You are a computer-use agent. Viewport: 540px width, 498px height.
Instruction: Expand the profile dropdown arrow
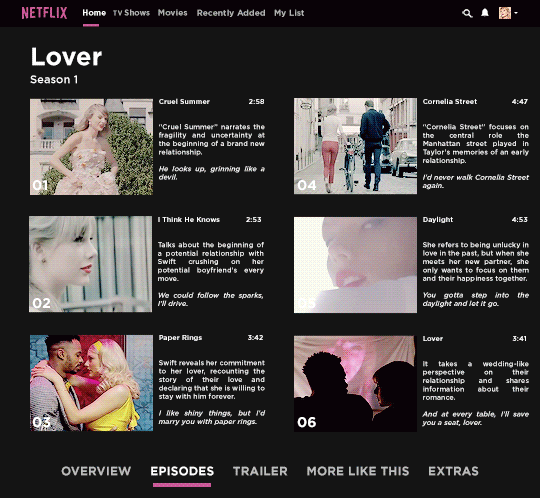(x=516, y=13)
